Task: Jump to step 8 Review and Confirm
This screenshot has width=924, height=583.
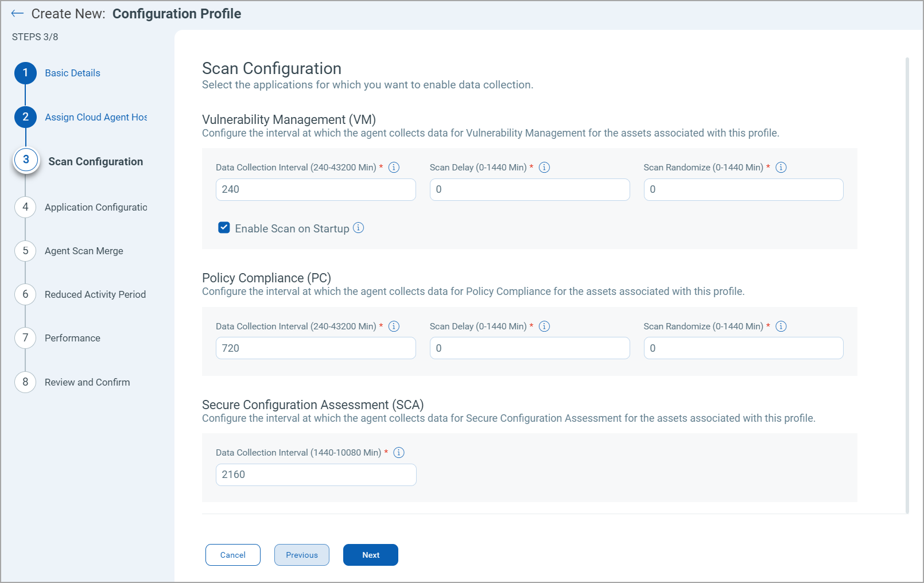Action: click(x=87, y=382)
